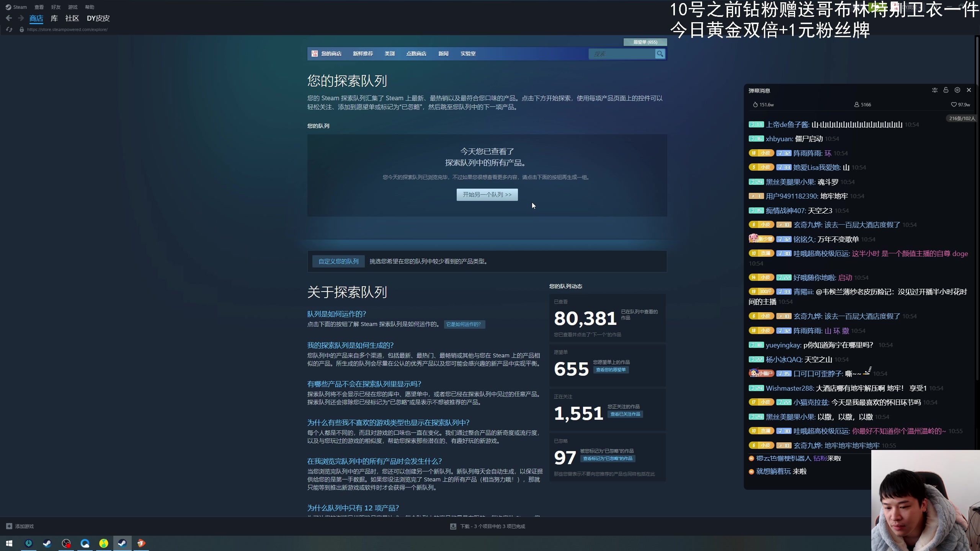Click the download icon in the bottom bar
Image resolution: width=980 pixels, height=551 pixels.
click(453, 526)
